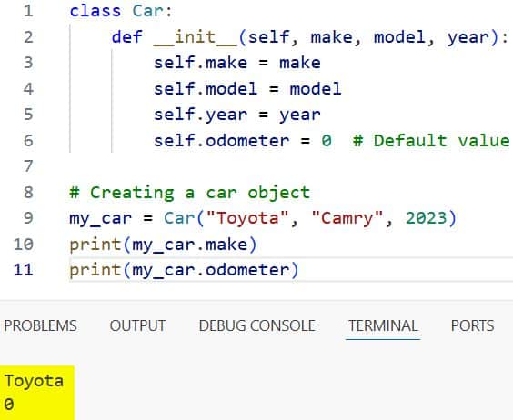Click '0' terminal output line

[9, 405]
